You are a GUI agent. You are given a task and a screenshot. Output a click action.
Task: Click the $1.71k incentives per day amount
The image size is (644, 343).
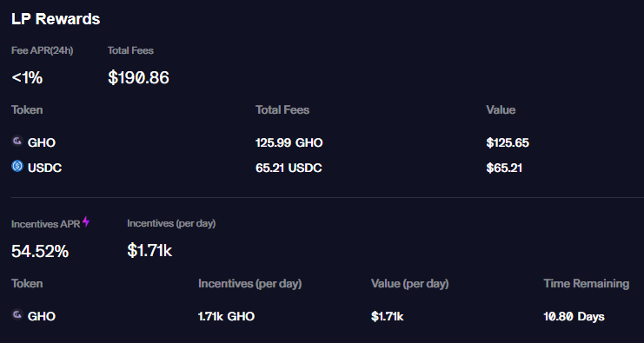coord(149,250)
